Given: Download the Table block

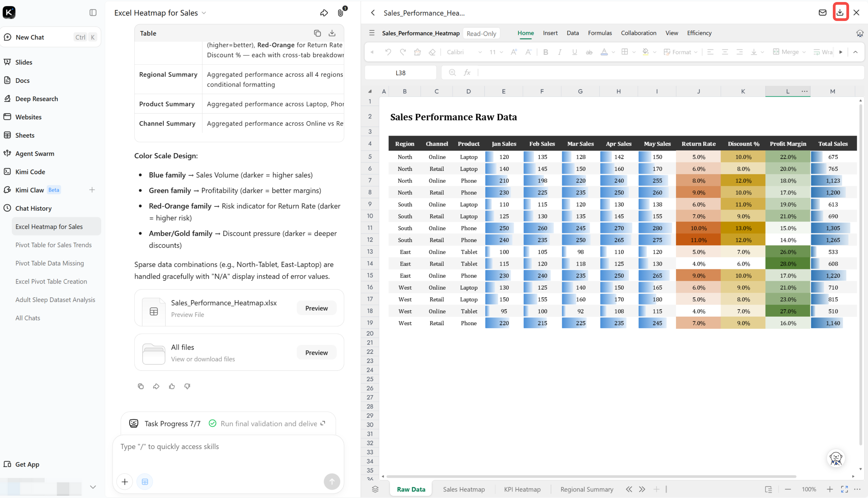Looking at the screenshot, I should click(332, 33).
